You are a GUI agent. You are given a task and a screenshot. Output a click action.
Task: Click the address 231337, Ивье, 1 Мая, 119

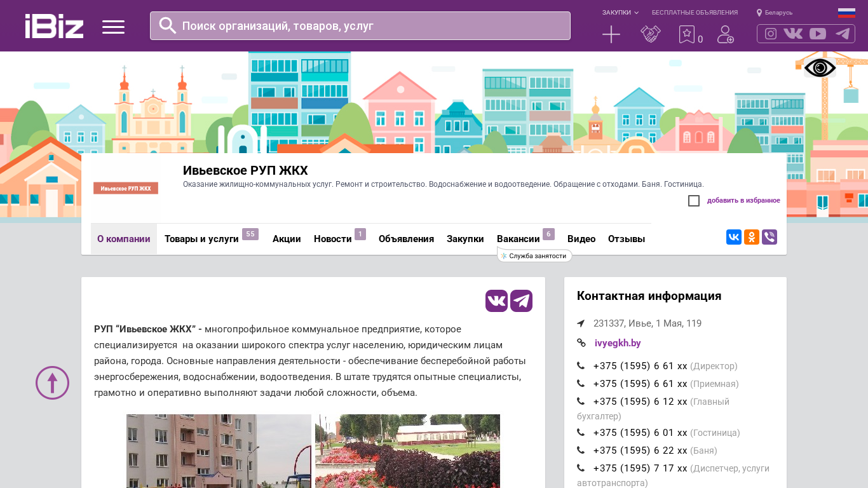(648, 323)
